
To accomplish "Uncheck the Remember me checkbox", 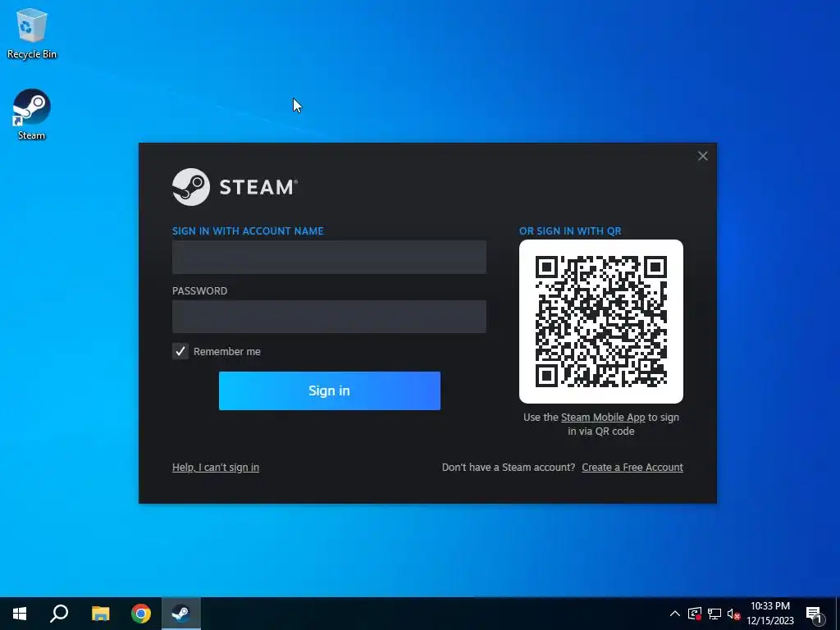I will click(180, 351).
